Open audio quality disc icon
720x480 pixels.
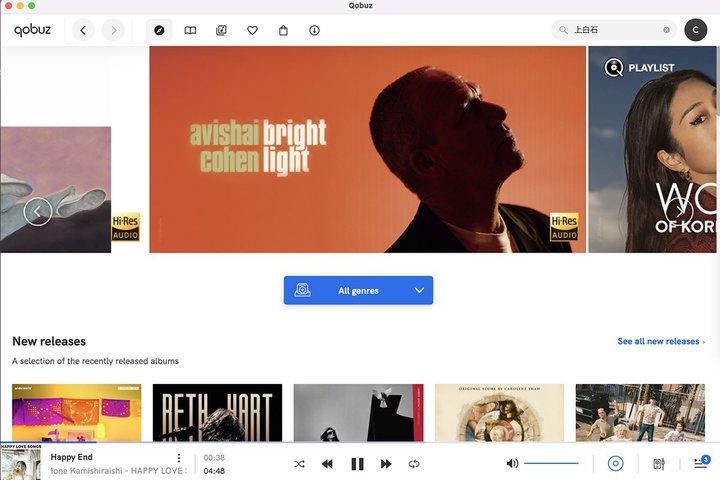coord(615,463)
